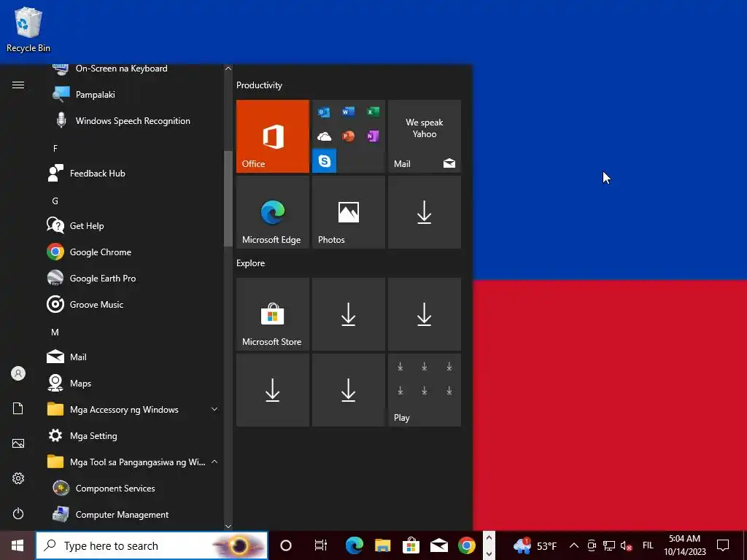Launch Chrome from the taskbar
The image size is (747, 560).
(x=467, y=545)
